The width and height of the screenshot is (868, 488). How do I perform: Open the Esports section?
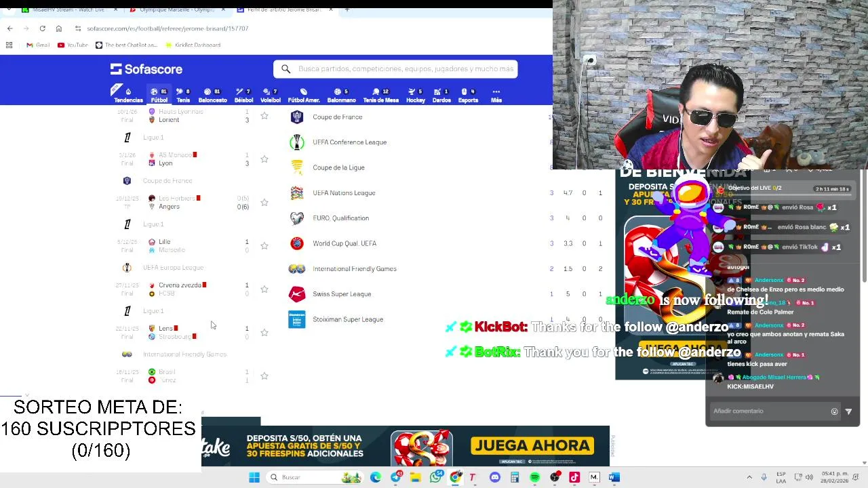pos(468,96)
